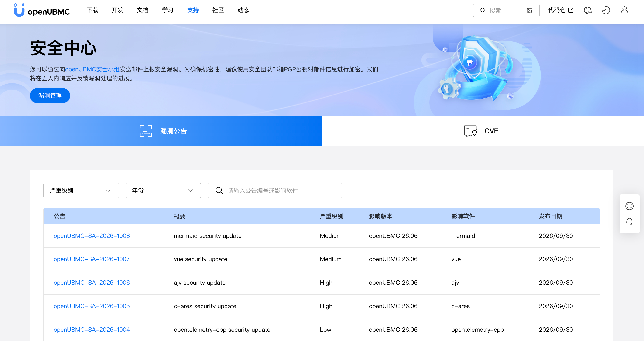Click the 漏洞管理 button

50,95
